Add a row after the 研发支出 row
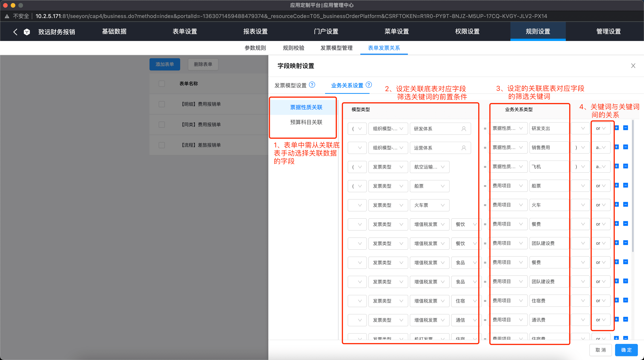This screenshot has width=644, height=360. (617, 128)
